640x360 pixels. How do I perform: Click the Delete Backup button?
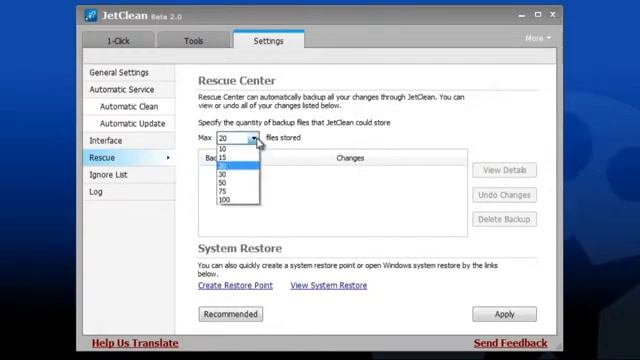click(x=504, y=219)
